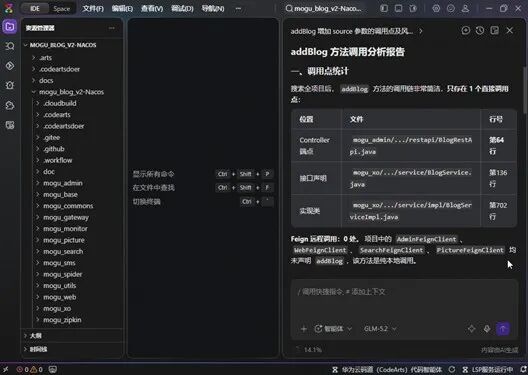Screen dimensions: 528x375
Task: Open the AI agent chat icon in activity bar
Action: click(x=10, y=105)
